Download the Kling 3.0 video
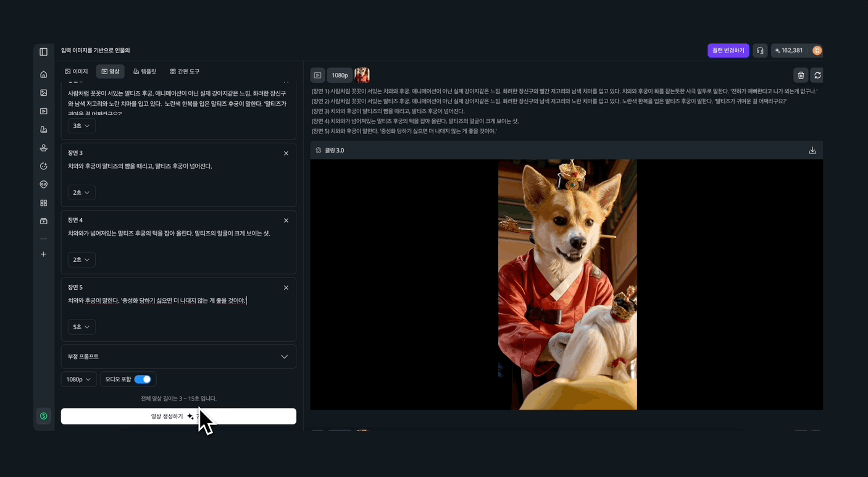The width and height of the screenshot is (868, 477). pyautogui.click(x=812, y=150)
